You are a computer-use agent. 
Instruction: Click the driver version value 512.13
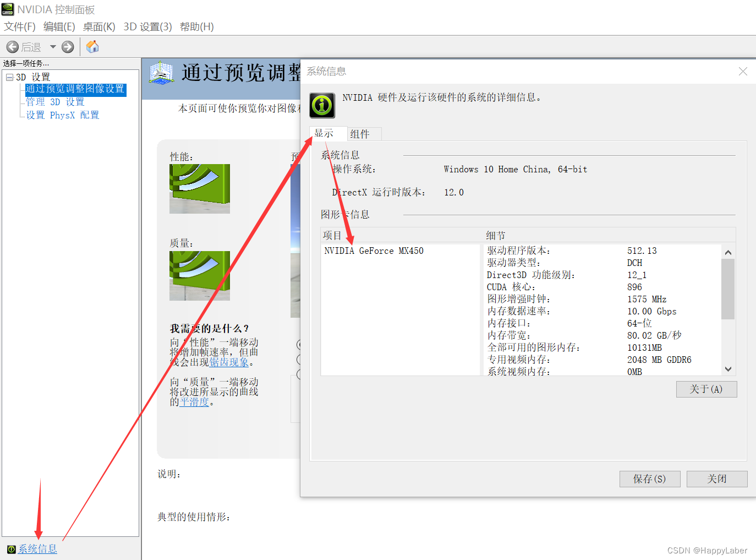click(642, 251)
